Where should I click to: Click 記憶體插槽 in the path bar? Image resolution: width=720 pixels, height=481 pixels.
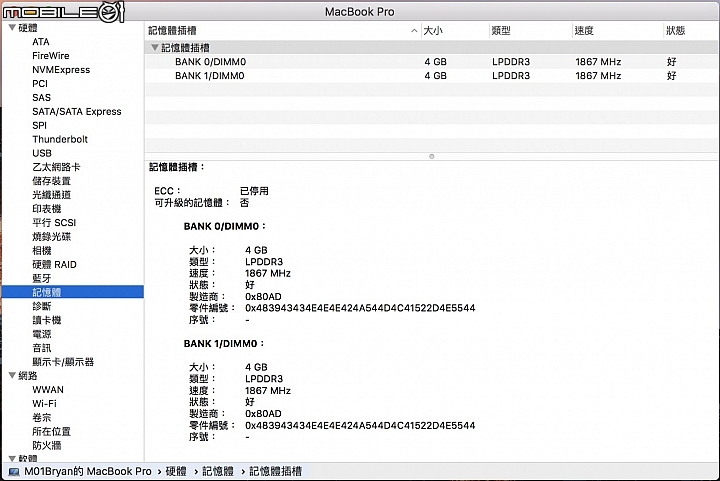[276, 471]
